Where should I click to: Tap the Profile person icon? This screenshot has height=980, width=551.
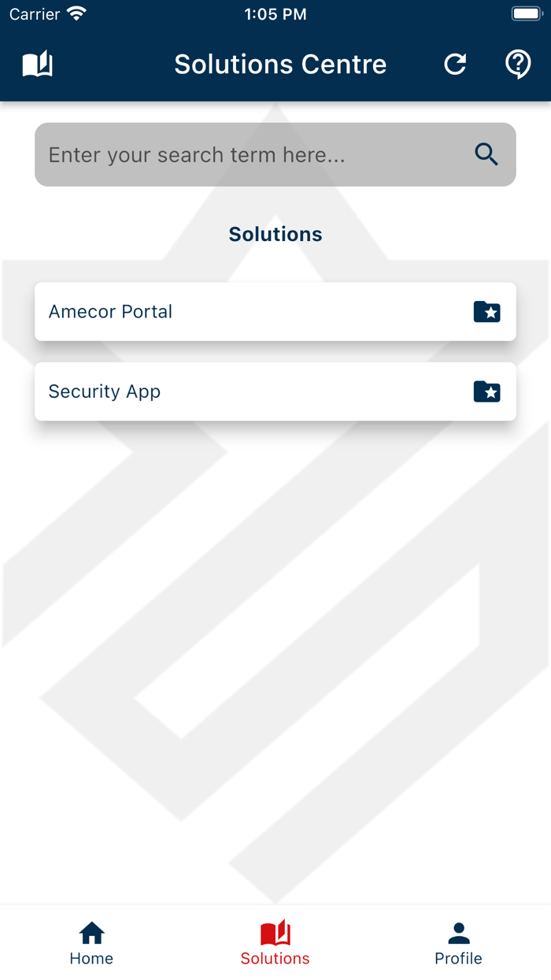pos(458,932)
